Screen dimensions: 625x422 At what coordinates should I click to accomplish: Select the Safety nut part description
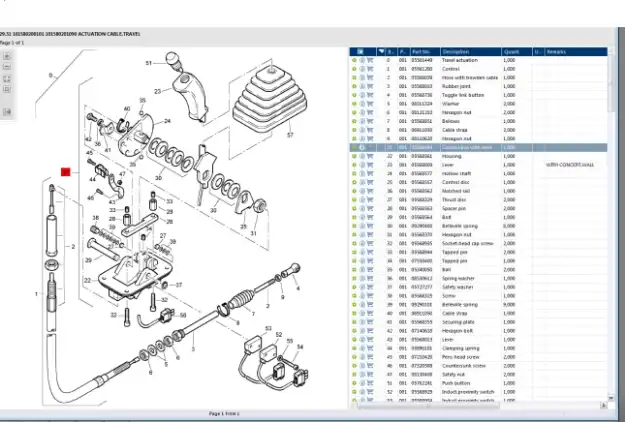[456, 373]
